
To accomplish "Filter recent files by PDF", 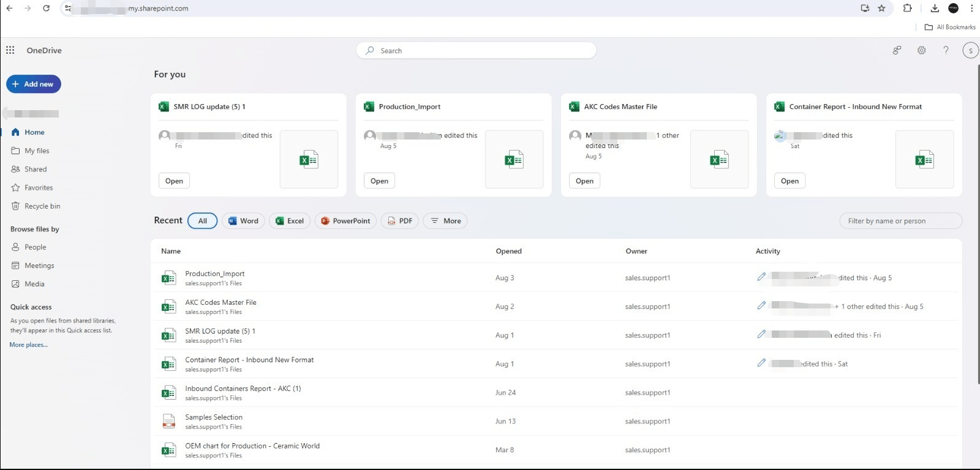I will coord(399,221).
